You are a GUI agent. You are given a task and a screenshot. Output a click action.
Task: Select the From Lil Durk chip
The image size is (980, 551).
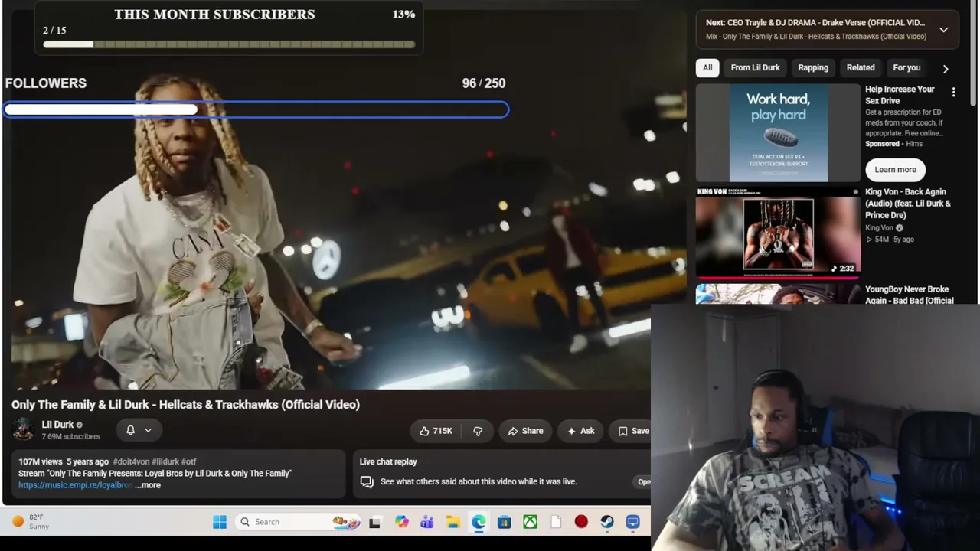tap(755, 67)
